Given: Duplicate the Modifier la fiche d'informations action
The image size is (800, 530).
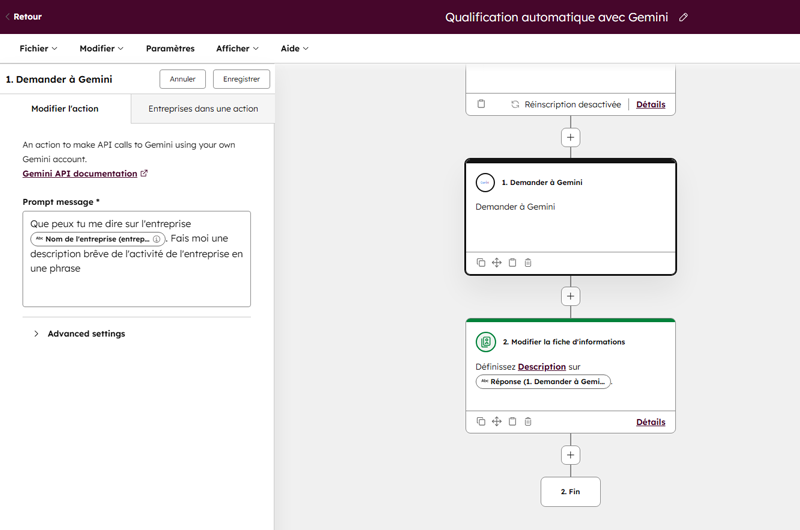Looking at the screenshot, I should pyautogui.click(x=481, y=422).
